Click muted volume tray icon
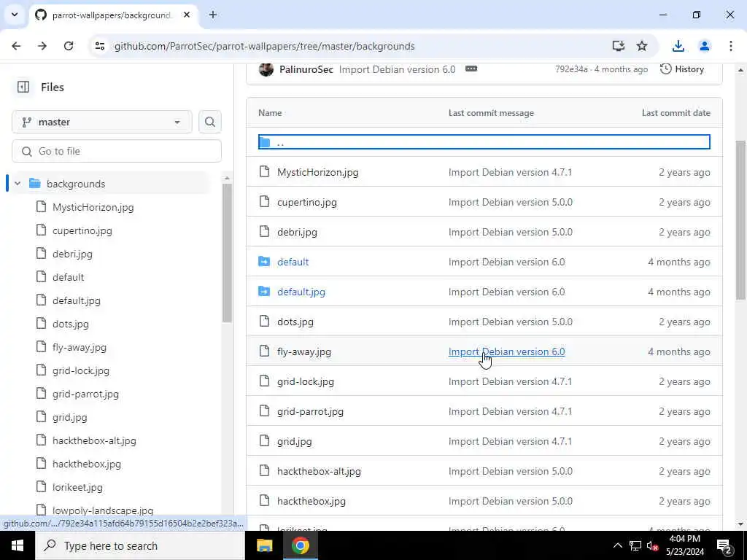The height and width of the screenshot is (560, 747). [651, 545]
